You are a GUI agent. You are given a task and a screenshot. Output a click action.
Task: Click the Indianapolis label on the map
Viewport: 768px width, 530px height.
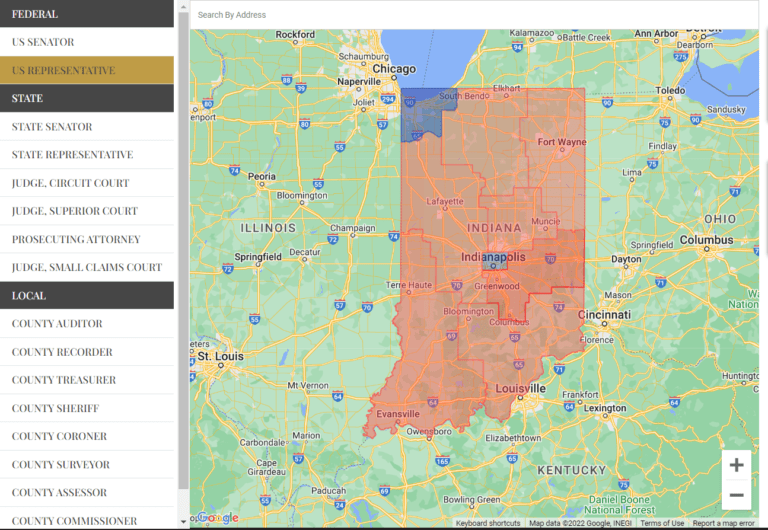[x=493, y=257]
